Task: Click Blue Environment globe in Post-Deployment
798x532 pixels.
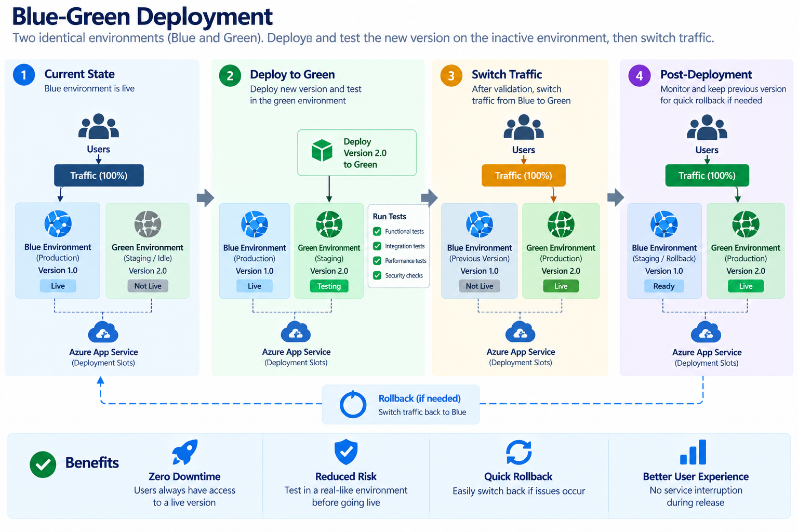Action: tap(664, 224)
